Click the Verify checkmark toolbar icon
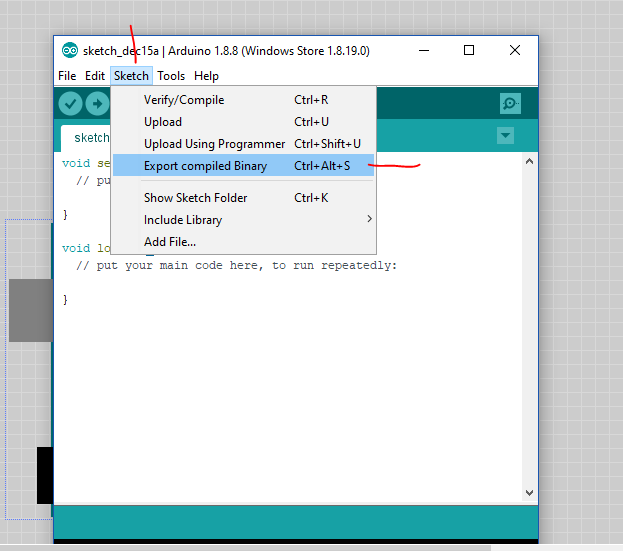The image size is (623, 551). coord(70,104)
